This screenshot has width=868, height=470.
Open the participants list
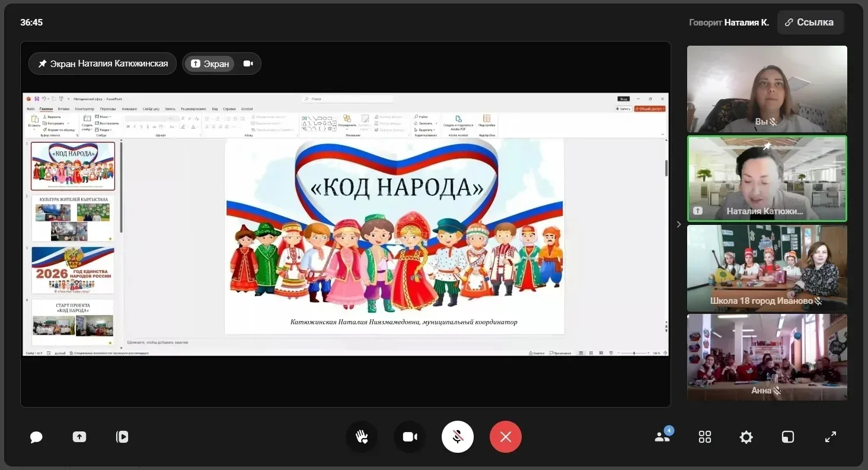click(663, 437)
